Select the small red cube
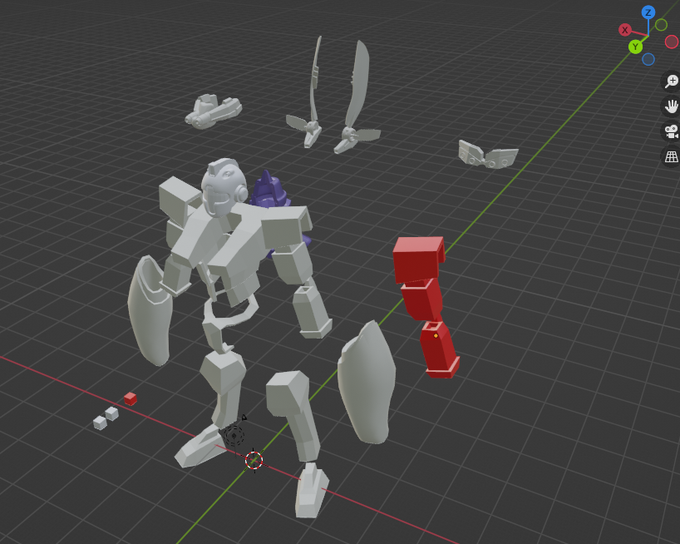The image size is (680, 544). [130, 398]
